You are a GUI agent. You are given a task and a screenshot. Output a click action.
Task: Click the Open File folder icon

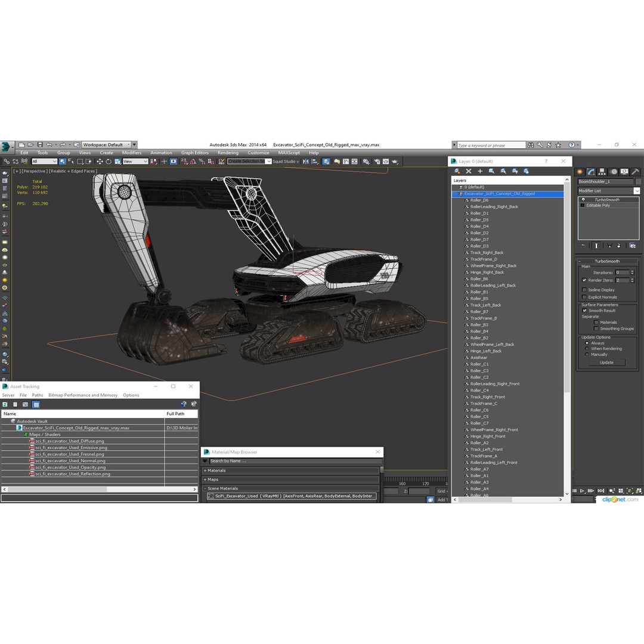coord(31,144)
